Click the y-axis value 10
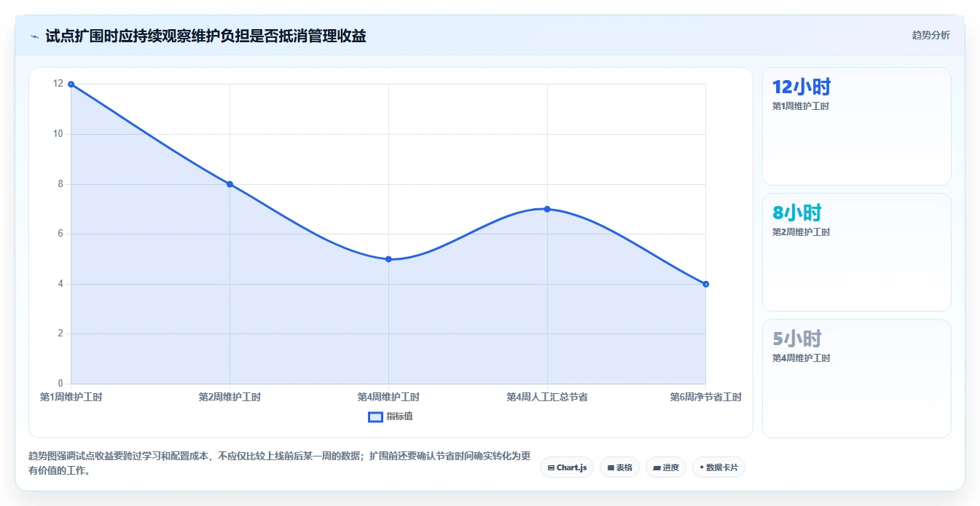The width and height of the screenshot is (980, 506). point(58,134)
